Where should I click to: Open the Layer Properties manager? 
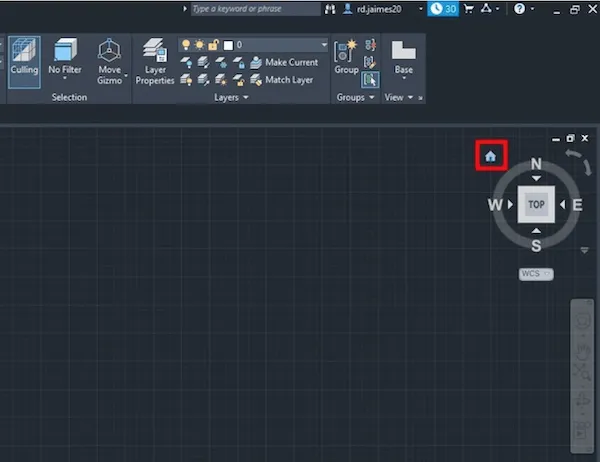tap(155, 62)
